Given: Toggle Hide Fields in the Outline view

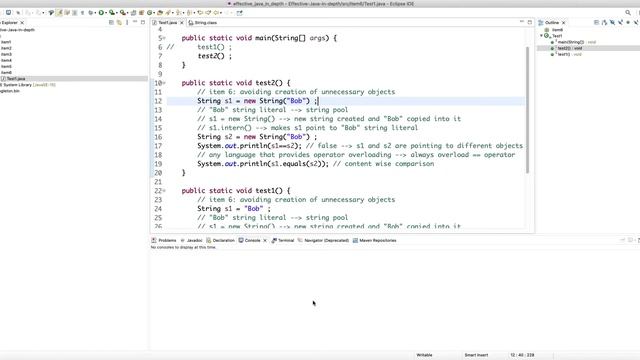Looking at the screenshot, I should 612,22.
